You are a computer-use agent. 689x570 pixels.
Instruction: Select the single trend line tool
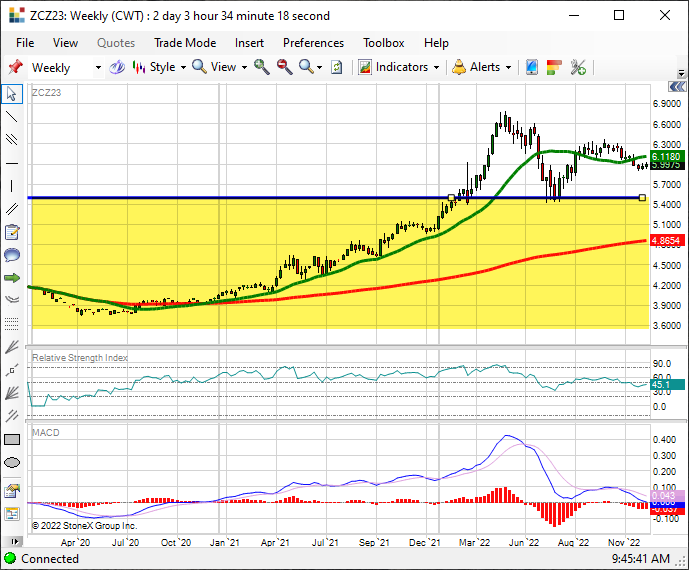12,116
